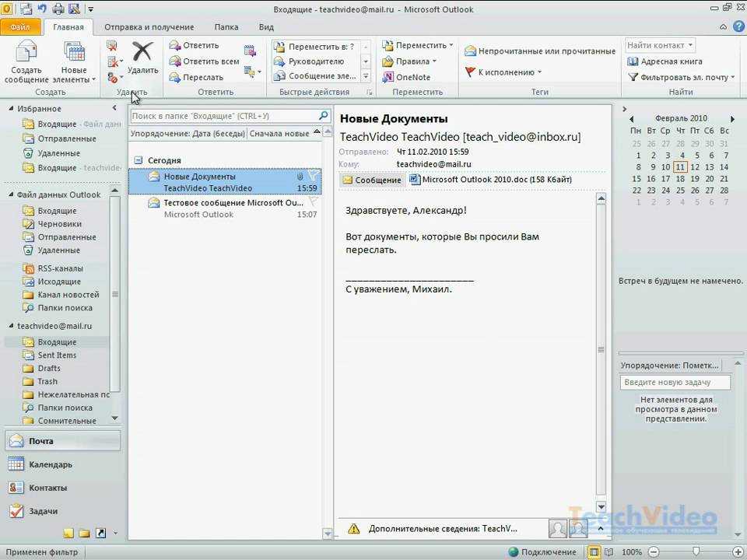This screenshot has width=747, height=560.
Task: Toggle follow-up flag on Новые Документы message
Action: (x=313, y=177)
